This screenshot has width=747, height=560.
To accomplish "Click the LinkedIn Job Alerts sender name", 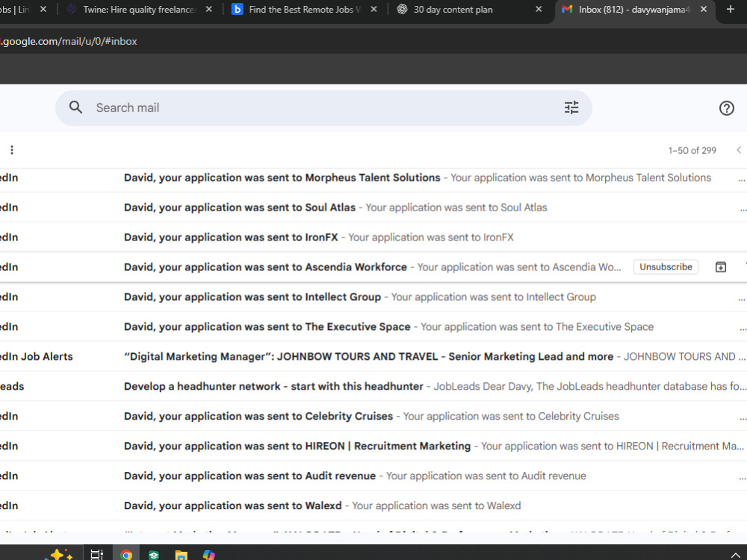I will [36, 357].
